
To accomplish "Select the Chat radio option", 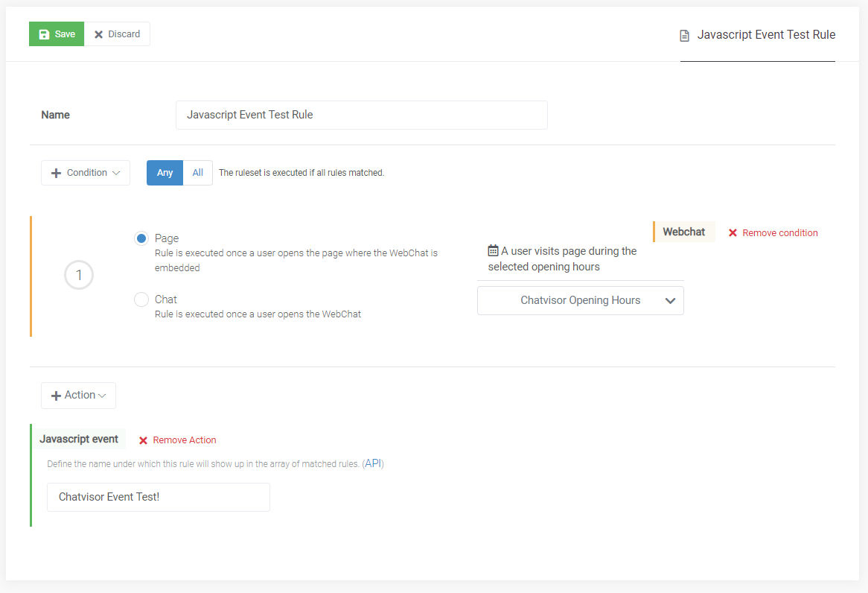I will (141, 299).
